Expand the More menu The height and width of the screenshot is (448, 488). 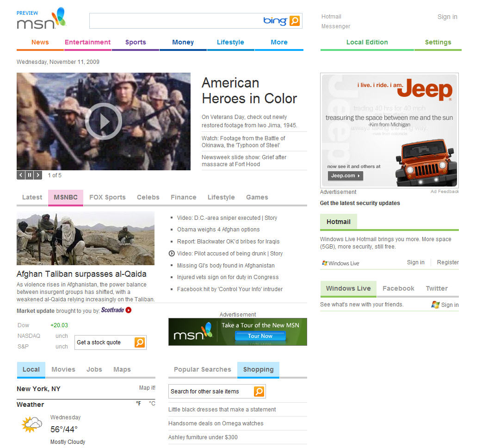(x=279, y=42)
